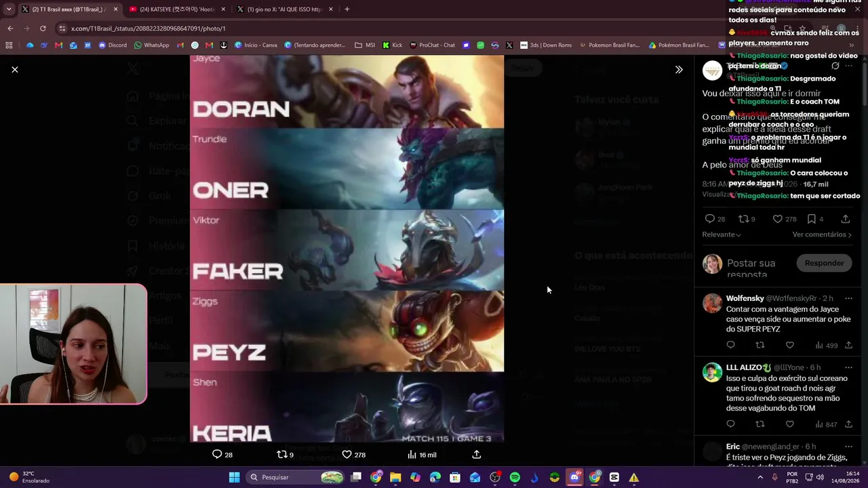868x488 pixels.
Task: Open the Discord bookmark
Action: click(x=113, y=45)
